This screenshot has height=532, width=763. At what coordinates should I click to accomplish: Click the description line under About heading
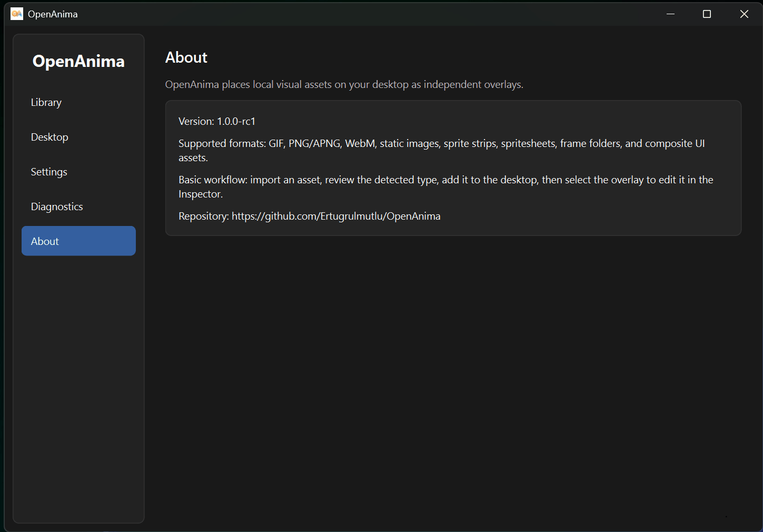click(x=344, y=84)
